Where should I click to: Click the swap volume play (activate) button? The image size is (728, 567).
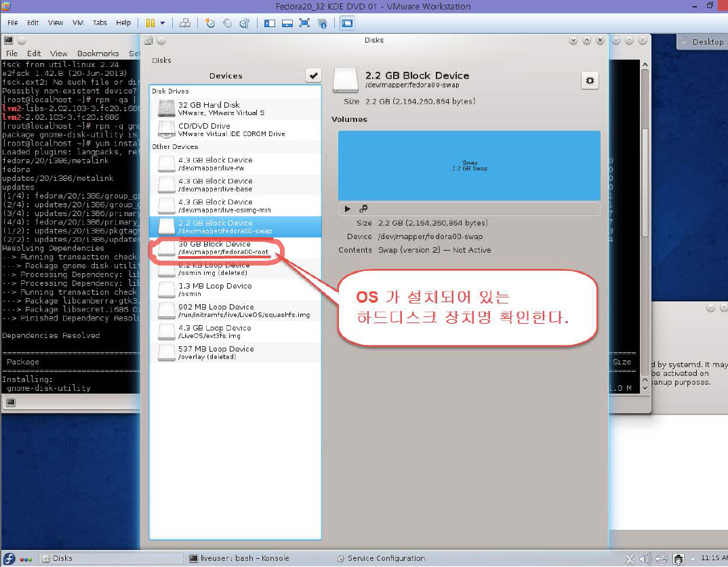point(347,209)
